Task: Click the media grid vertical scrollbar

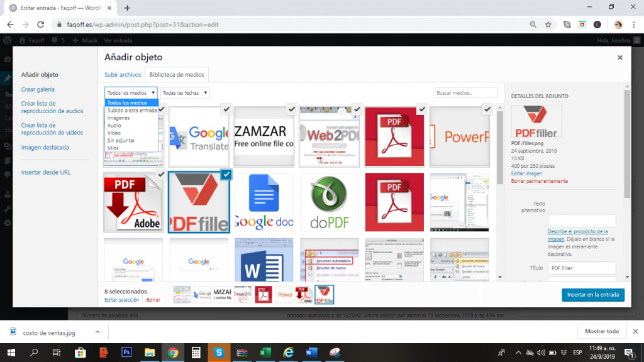Action: click(x=500, y=148)
